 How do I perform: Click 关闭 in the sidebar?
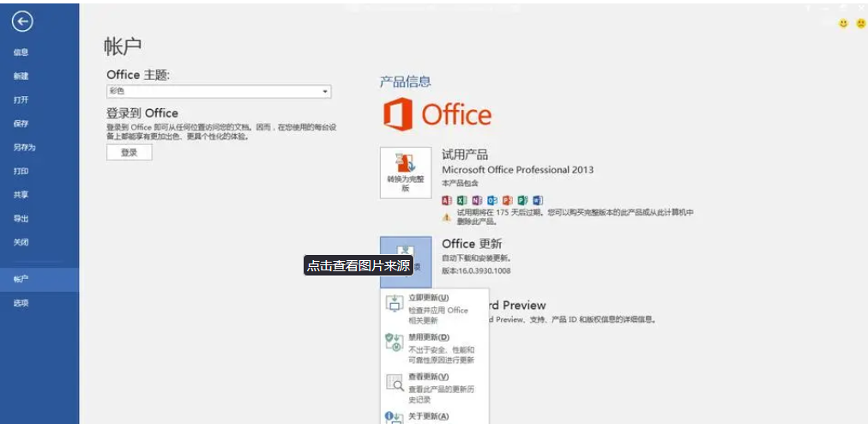pos(21,243)
